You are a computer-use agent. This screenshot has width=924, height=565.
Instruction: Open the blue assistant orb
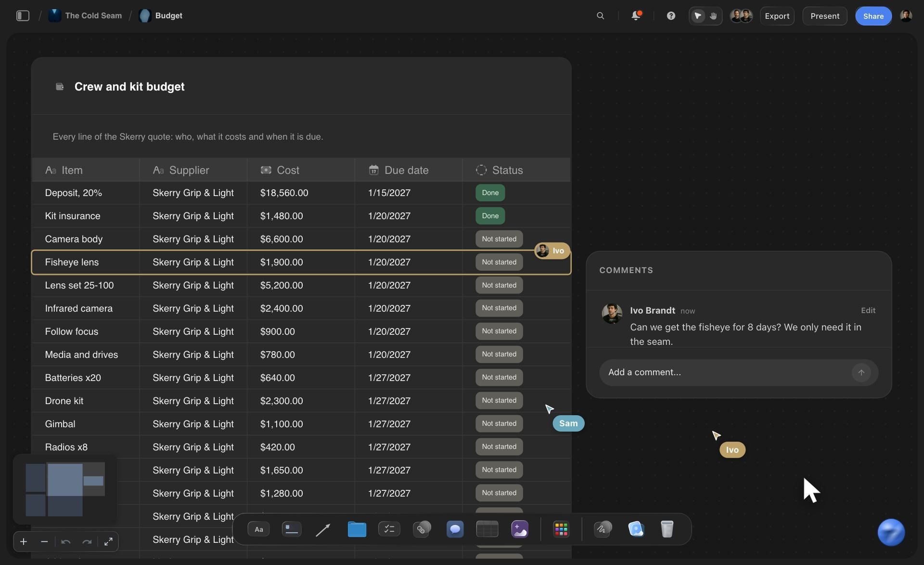[891, 532]
